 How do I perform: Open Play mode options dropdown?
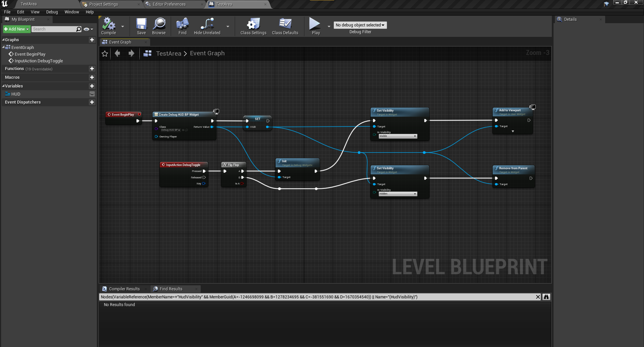(x=329, y=26)
